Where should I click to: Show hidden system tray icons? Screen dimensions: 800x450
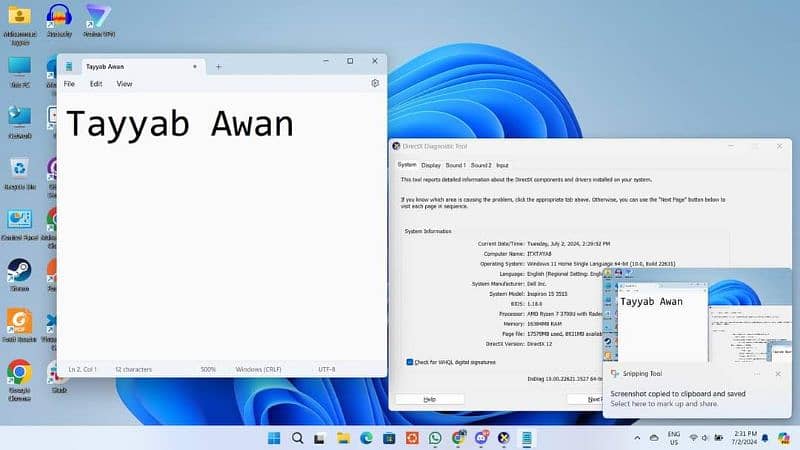(637, 438)
